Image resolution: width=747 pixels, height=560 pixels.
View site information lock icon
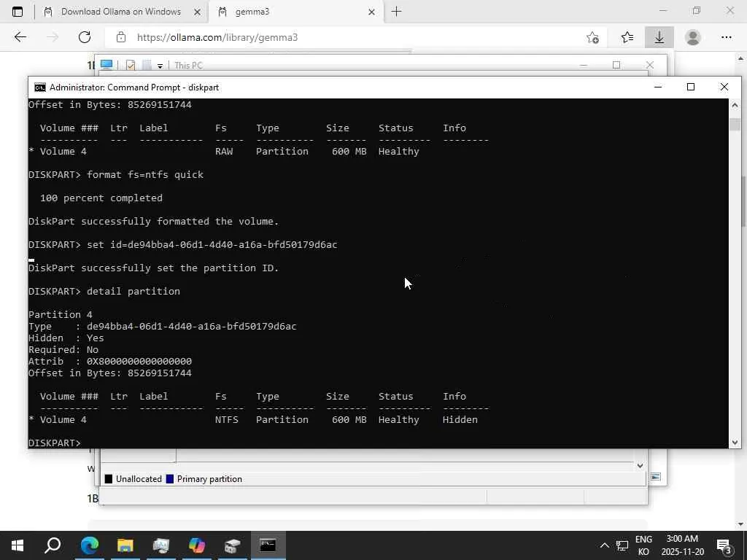(121, 37)
